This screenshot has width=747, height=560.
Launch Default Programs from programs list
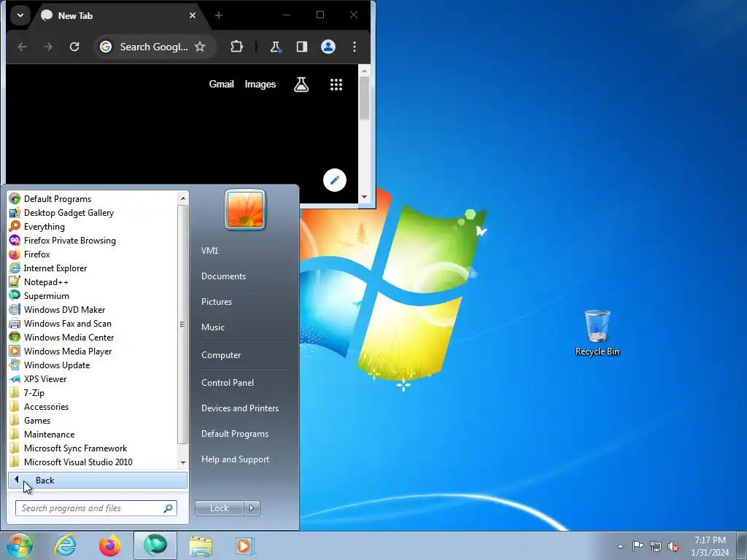point(93,199)
